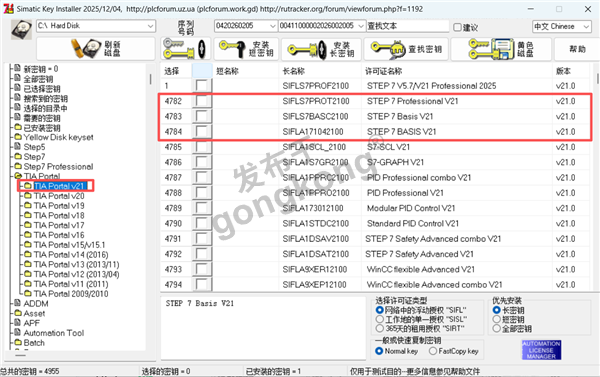The image size is (600, 377).
Task: Click the Asset folder icon
Action: [18, 313]
